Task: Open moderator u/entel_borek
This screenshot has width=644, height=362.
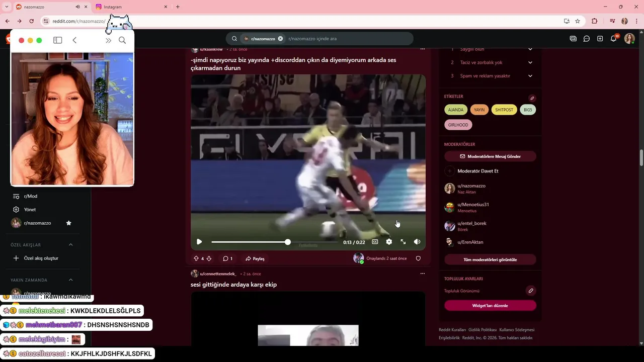Action: pos(472,223)
